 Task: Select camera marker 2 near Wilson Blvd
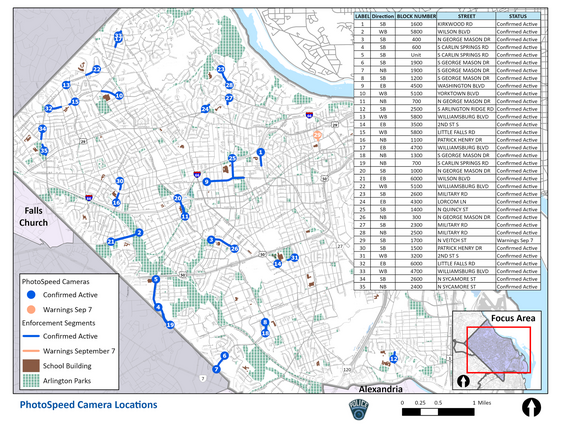point(139,233)
